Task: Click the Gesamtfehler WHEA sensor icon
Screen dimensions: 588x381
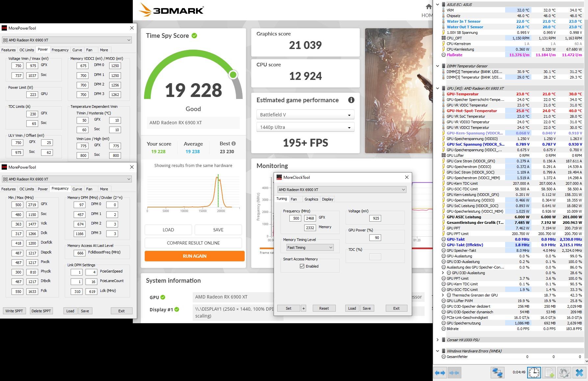Action: click(443, 357)
